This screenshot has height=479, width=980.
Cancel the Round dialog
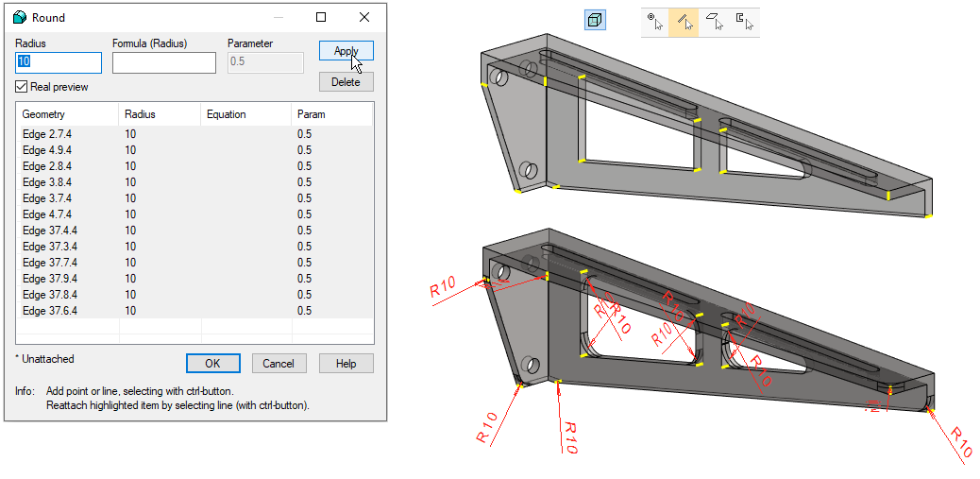[x=279, y=363]
